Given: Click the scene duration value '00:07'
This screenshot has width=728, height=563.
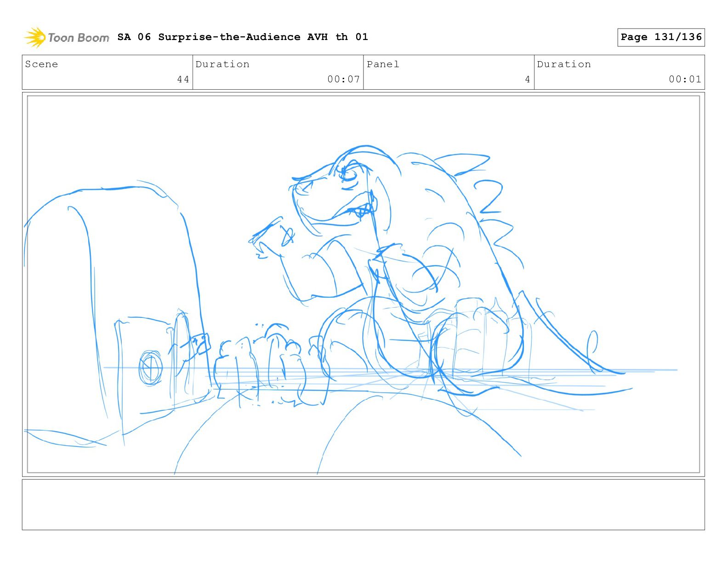Looking at the screenshot, I should tap(344, 80).
